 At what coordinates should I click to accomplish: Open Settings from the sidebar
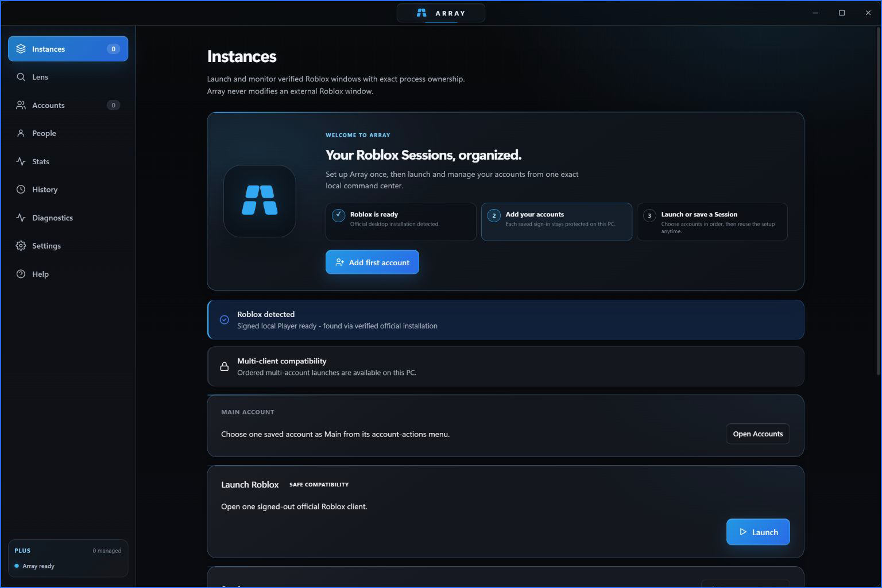click(x=68, y=246)
